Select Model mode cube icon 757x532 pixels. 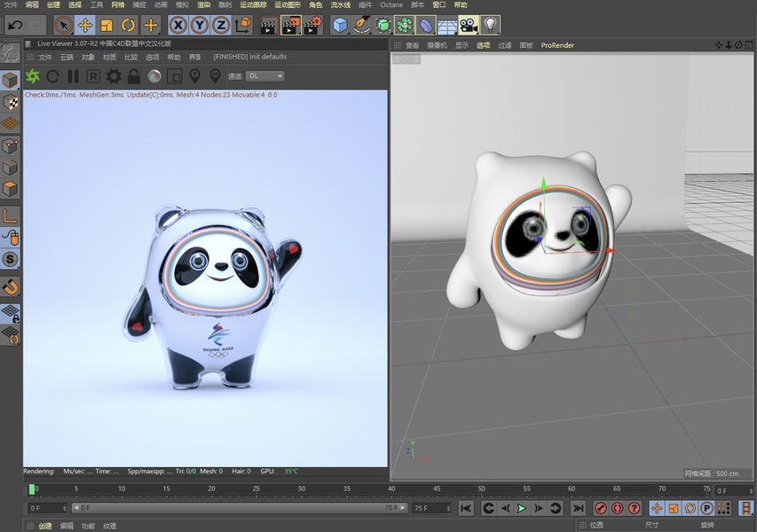(x=10, y=80)
